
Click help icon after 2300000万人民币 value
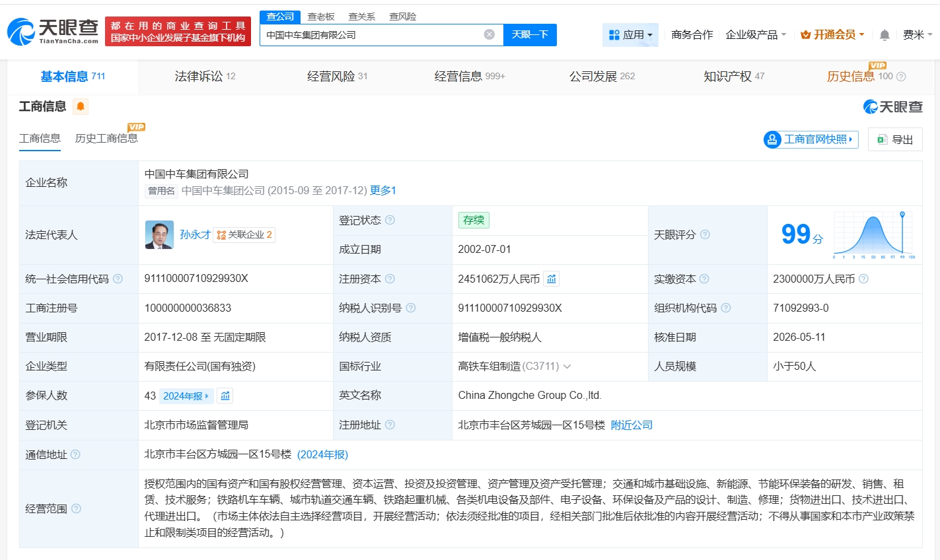863,279
